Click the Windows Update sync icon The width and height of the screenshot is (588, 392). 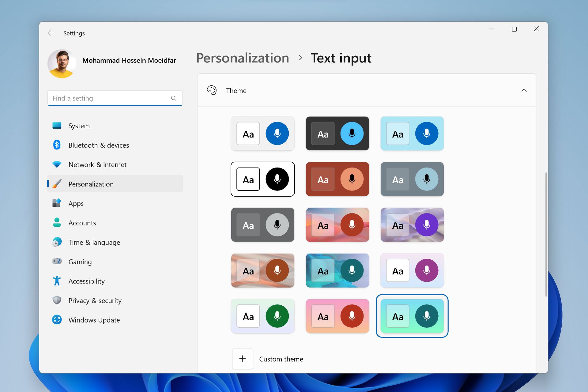coord(57,320)
